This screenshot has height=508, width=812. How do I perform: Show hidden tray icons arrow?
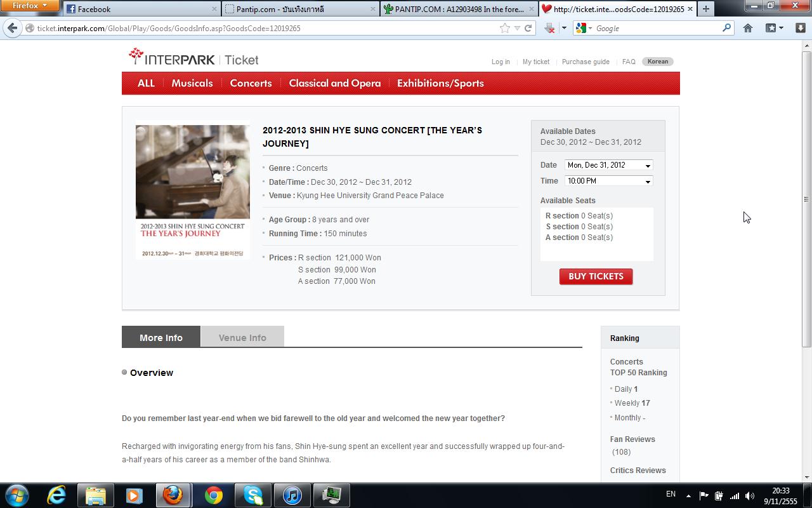click(x=688, y=495)
